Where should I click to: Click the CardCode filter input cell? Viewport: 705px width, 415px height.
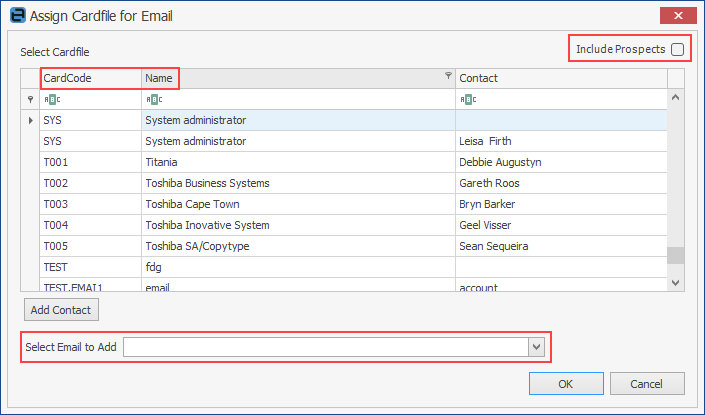point(90,99)
